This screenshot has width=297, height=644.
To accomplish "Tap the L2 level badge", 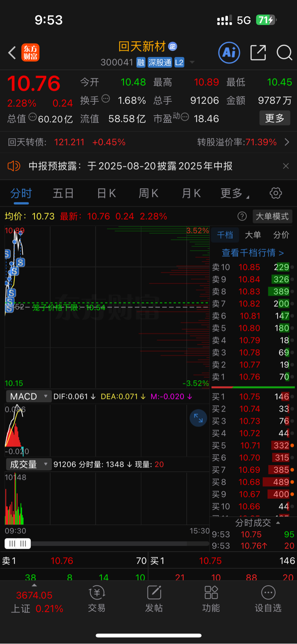I will tap(179, 63).
